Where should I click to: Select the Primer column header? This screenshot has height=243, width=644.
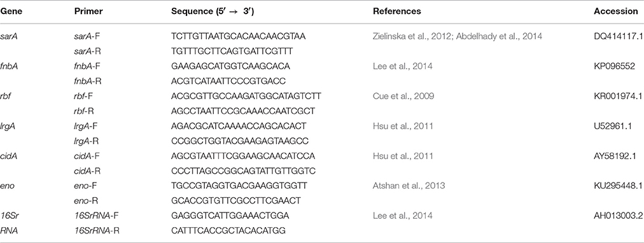pos(88,11)
